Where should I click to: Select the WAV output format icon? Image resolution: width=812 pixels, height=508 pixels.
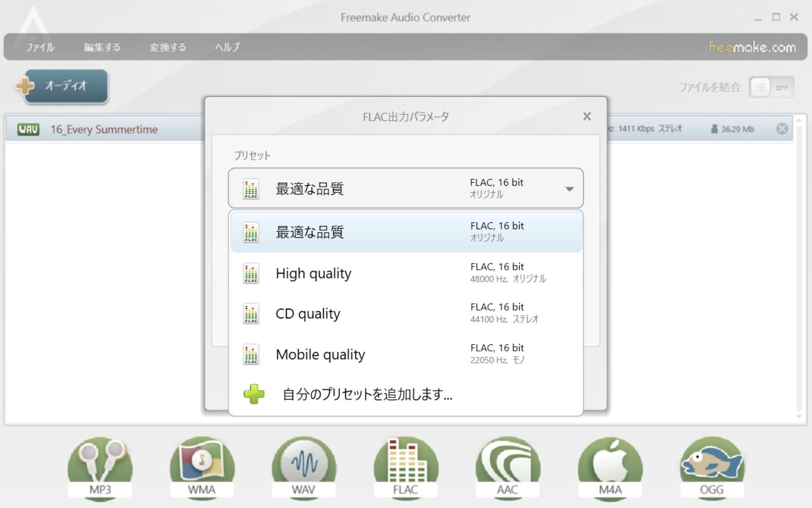pos(303,466)
